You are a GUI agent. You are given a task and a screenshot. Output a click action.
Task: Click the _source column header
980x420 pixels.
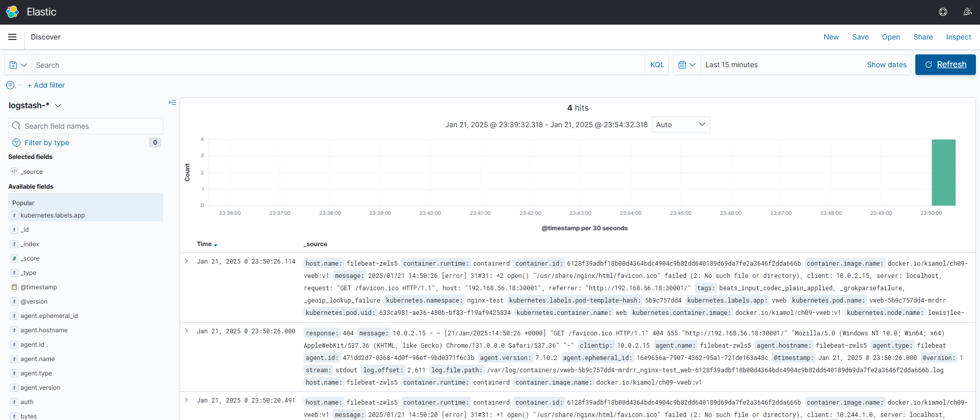(x=315, y=244)
